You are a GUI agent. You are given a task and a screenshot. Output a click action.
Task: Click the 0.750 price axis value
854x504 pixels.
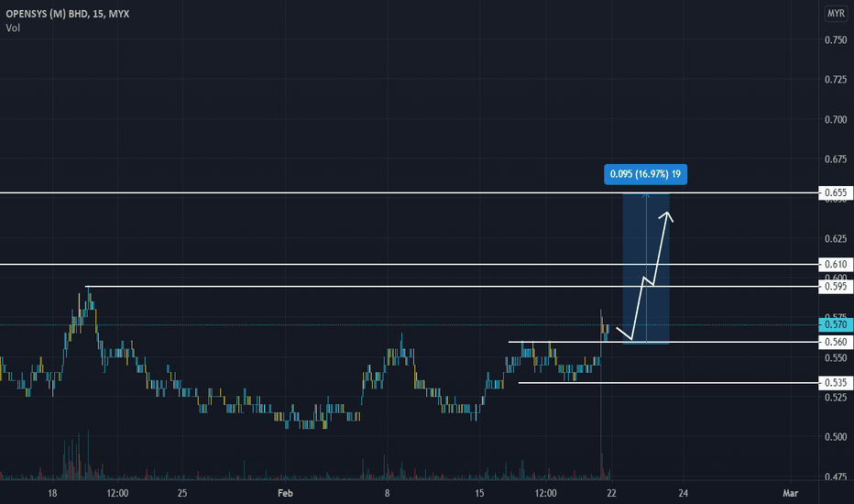pos(836,39)
